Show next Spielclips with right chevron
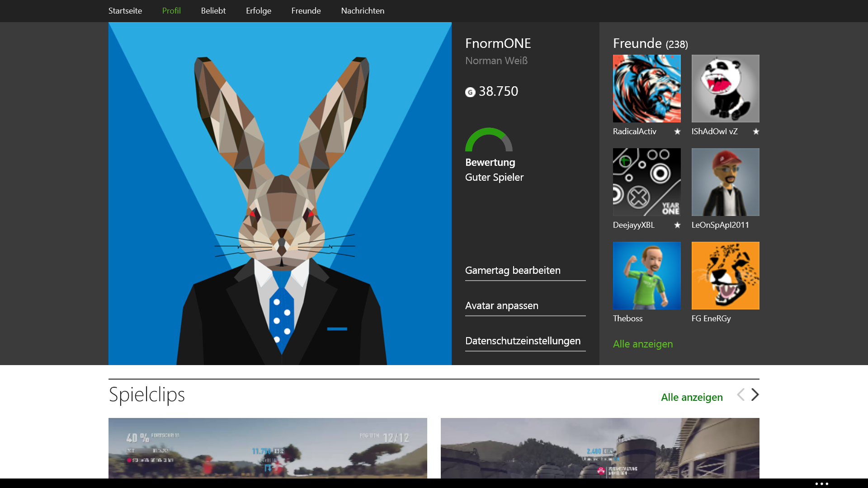Screen dimensions: 868x488 [x=755, y=395]
